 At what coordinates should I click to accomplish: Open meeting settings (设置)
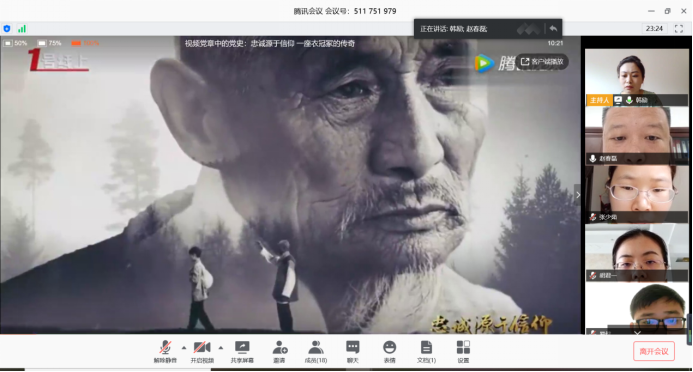[463, 352]
